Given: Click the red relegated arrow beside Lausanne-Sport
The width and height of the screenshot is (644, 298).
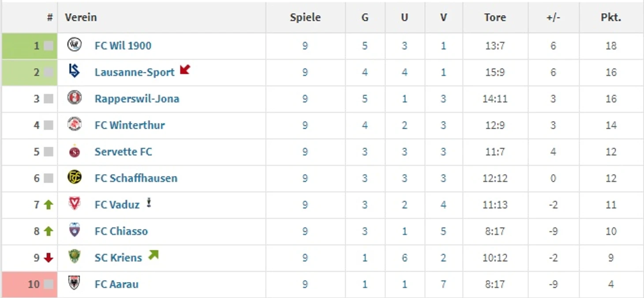Looking at the screenshot, I should pyautogui.click(x=185, y=70).
